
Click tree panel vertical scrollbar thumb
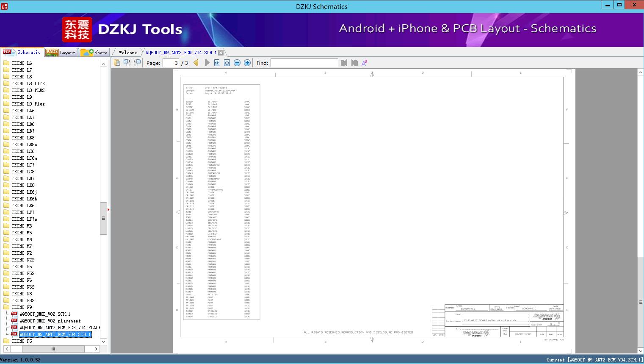(103, 218)
